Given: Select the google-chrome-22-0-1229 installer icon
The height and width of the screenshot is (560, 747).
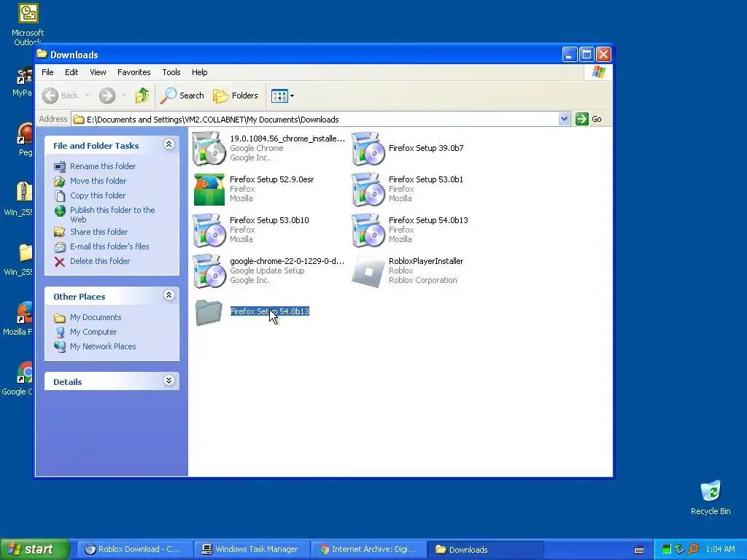Looking at the screenshot, I should (x=209, y=271).
